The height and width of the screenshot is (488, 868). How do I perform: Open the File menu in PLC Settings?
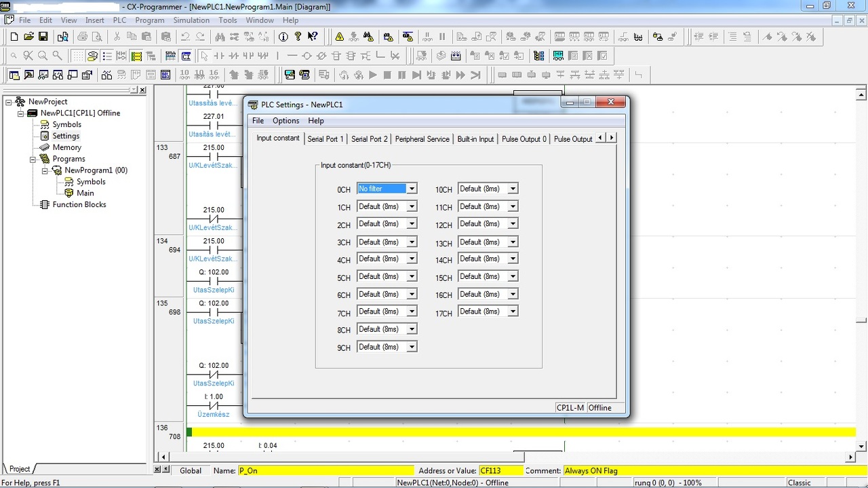(258, 121)
